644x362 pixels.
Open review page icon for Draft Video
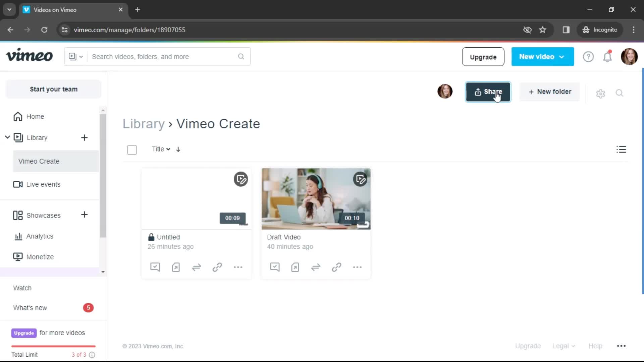tap(275, 267)
